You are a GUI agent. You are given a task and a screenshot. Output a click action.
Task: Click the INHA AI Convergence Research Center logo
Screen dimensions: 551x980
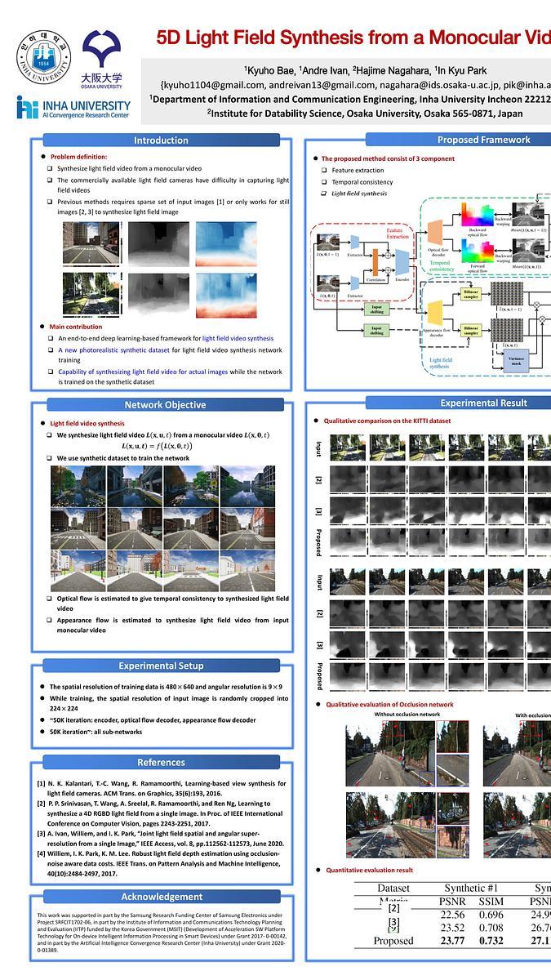[73, 108]
